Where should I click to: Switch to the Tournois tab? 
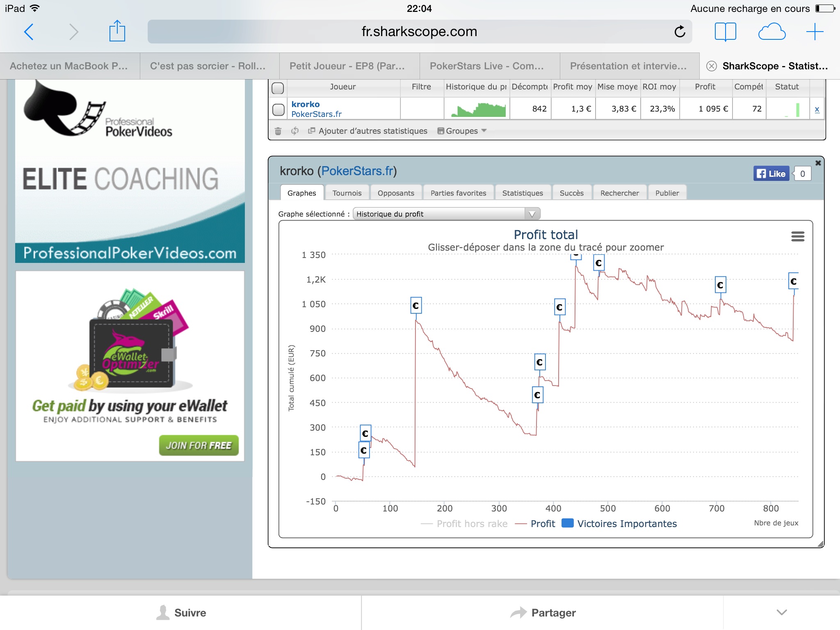347,193
